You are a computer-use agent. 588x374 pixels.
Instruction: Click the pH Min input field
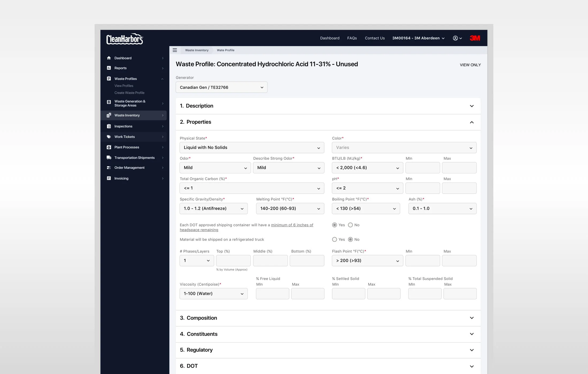[x=422, y=188]
